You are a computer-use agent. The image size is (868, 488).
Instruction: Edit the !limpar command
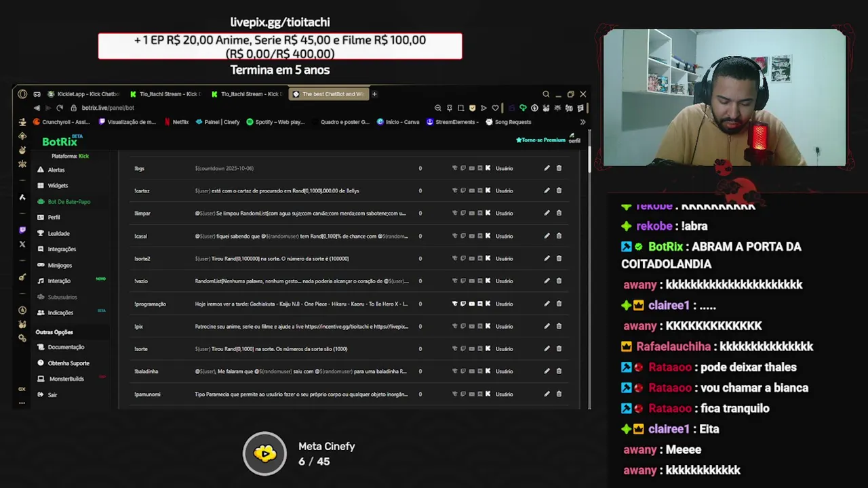(547, 213)
